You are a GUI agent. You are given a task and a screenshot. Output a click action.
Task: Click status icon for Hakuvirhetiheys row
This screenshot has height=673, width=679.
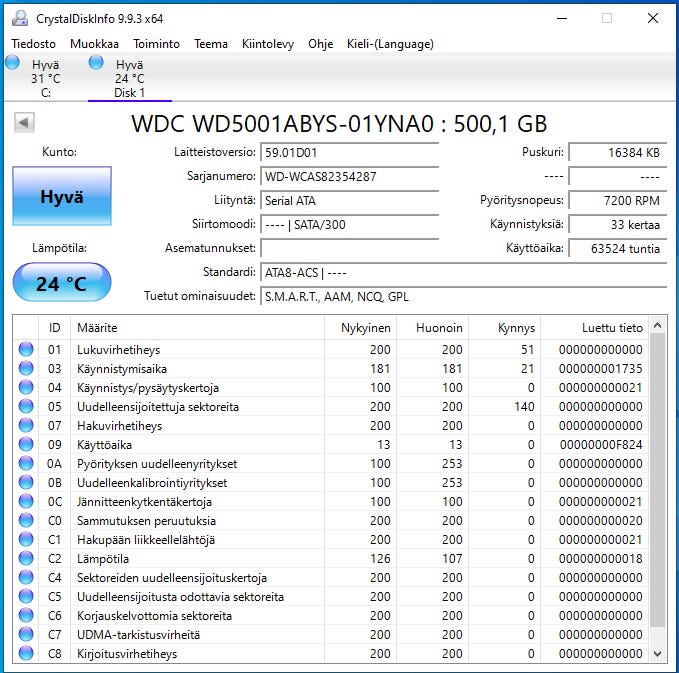click(26, 425)
